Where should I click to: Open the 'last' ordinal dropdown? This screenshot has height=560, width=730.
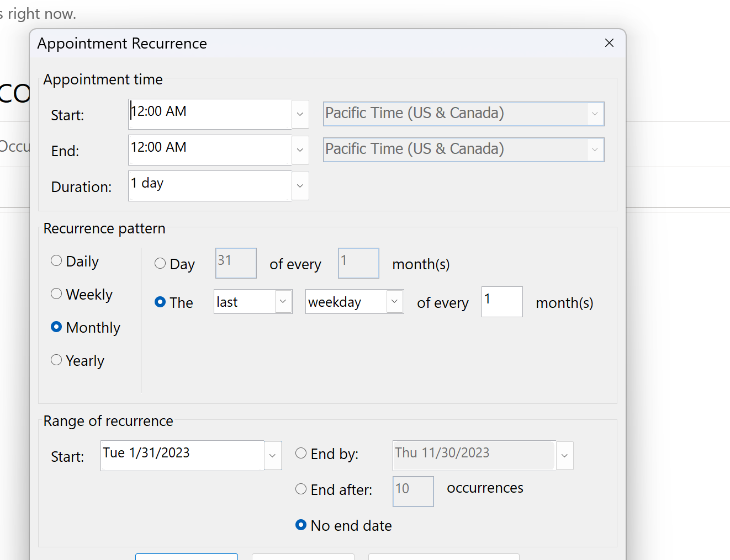click(x=283, y=302)
